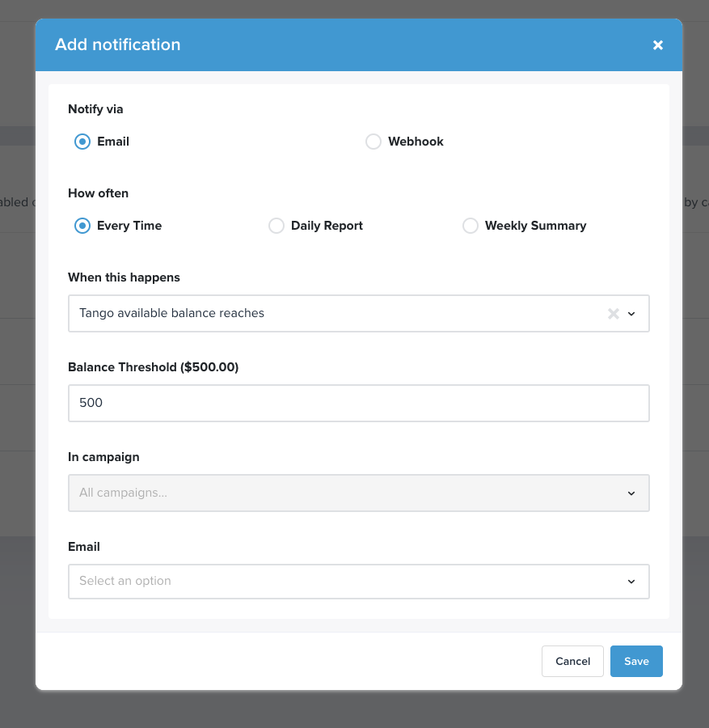Enable Every Time notifications
This screenshot has height=728, width=709.
click(82, 226)
